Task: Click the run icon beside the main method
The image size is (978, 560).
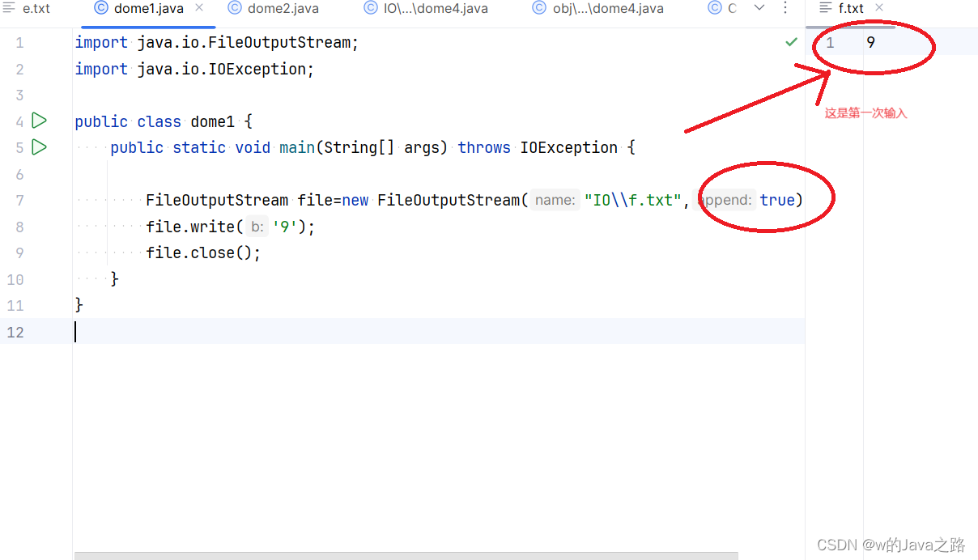Action: (39, 147)
